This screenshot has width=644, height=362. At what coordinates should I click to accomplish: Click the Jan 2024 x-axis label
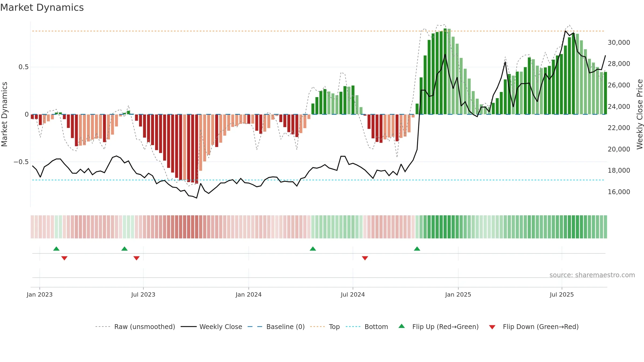(x=249, y=294)
